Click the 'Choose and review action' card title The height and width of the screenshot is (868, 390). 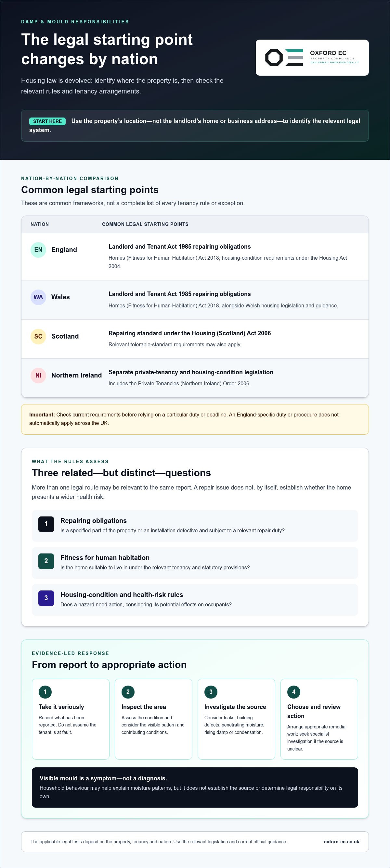[314, 711]
